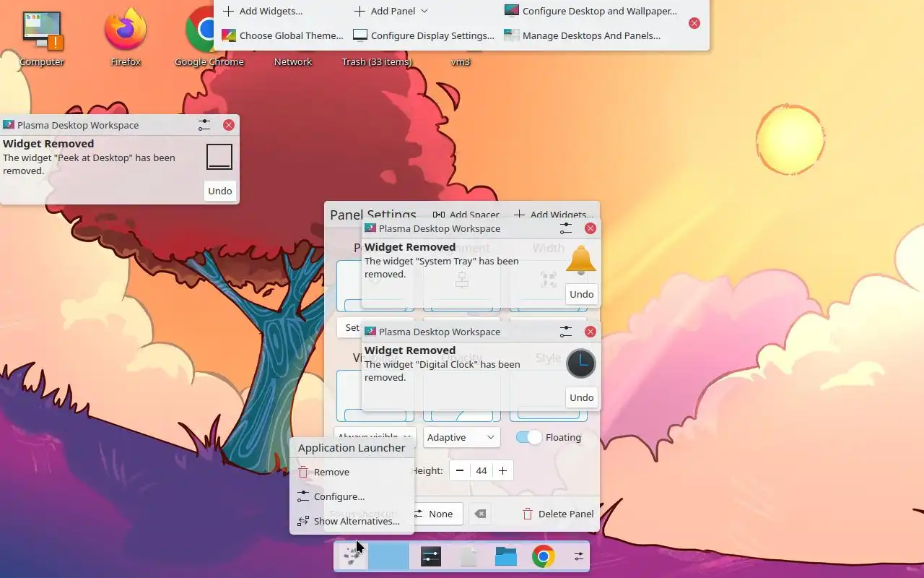924x578 pixels.
Task: Click panel configuration sliders icon in panel
Action: coord(579,556)
